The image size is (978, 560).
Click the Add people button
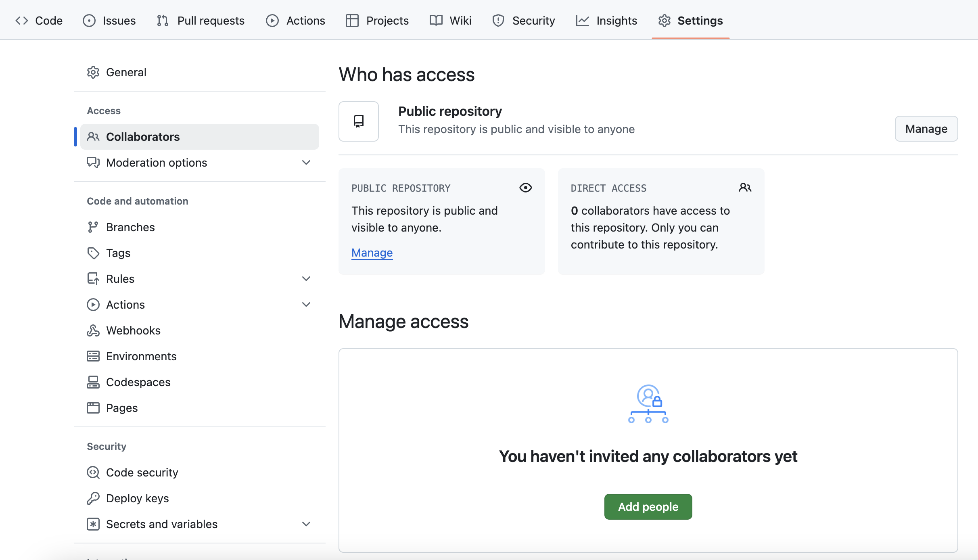point(648,507)
